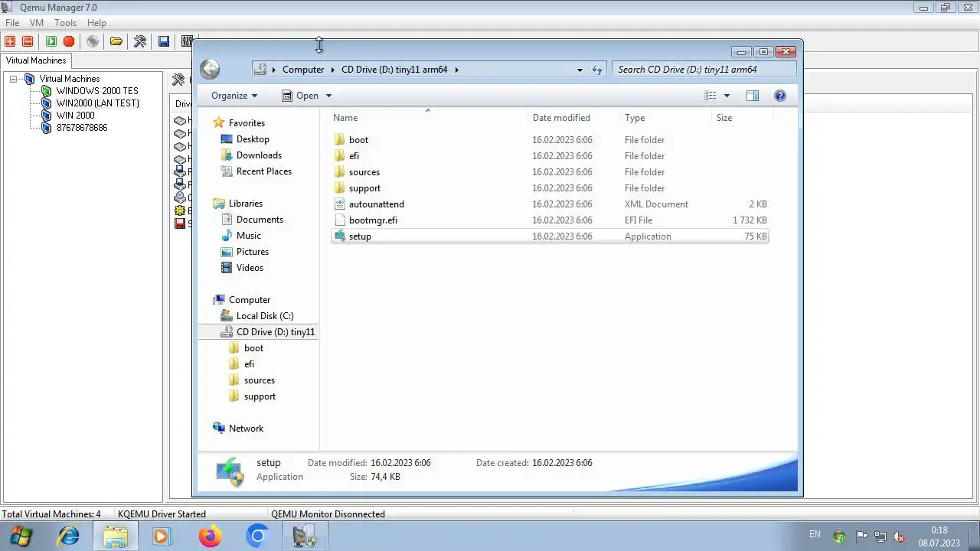
Task: Open the Help menu in Qemu Manager
Action: click(96, 23)
